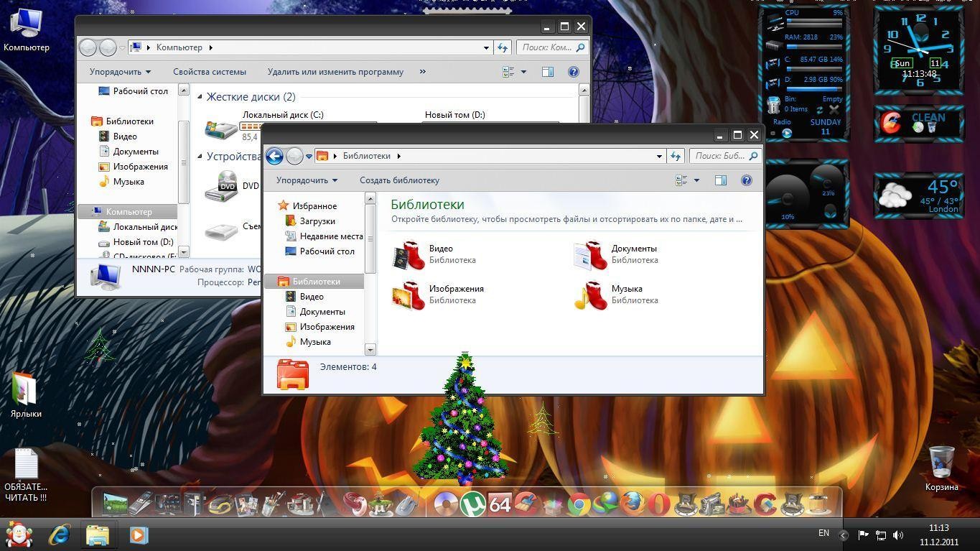The width and height of the screenshot is (980, 551).
Task: Click the Explorer folder taskbar icon
Action: (98, 535)
